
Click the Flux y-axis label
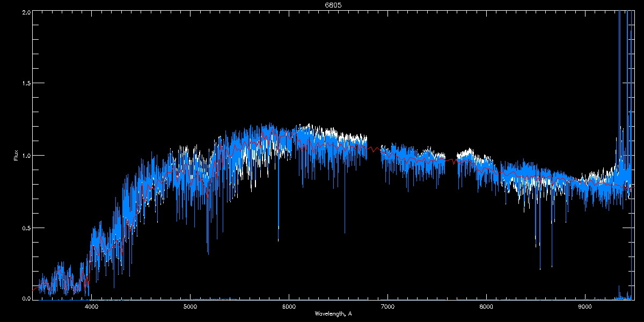(16, 156)
